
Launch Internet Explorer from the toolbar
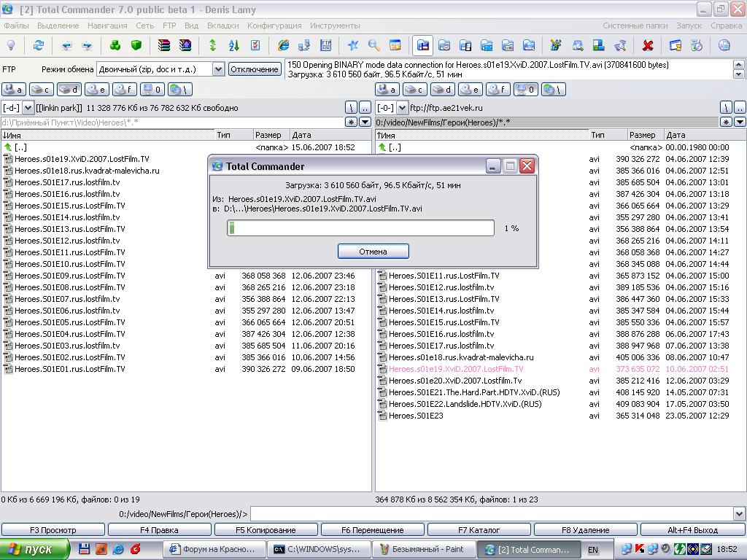click(284, 45)
